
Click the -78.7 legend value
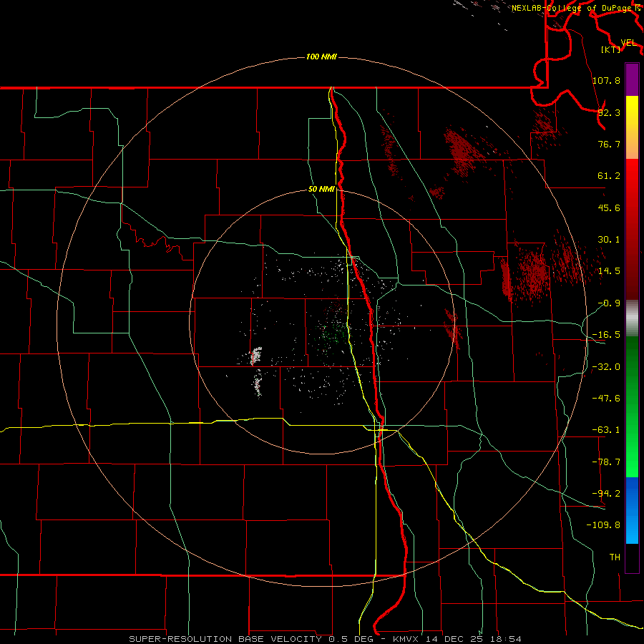pyautogui.click(x=606, y=462)
